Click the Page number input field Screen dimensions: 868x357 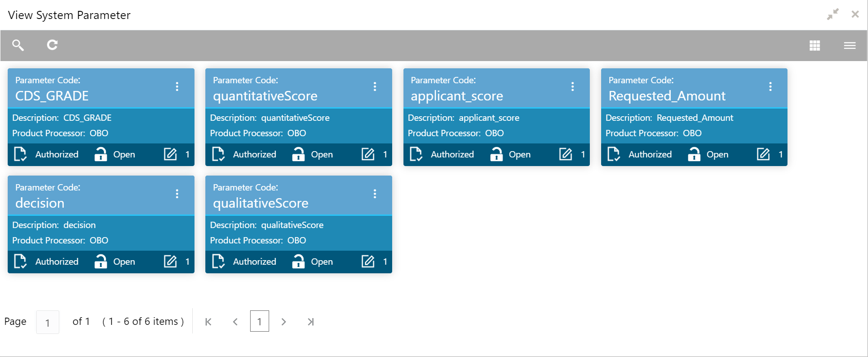tap(47, 322)
